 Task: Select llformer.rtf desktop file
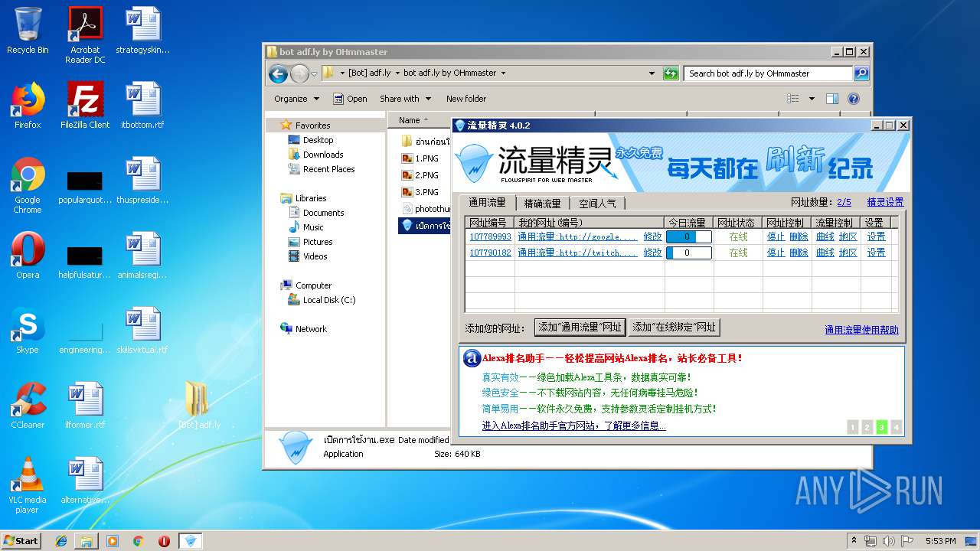point(85,405)
